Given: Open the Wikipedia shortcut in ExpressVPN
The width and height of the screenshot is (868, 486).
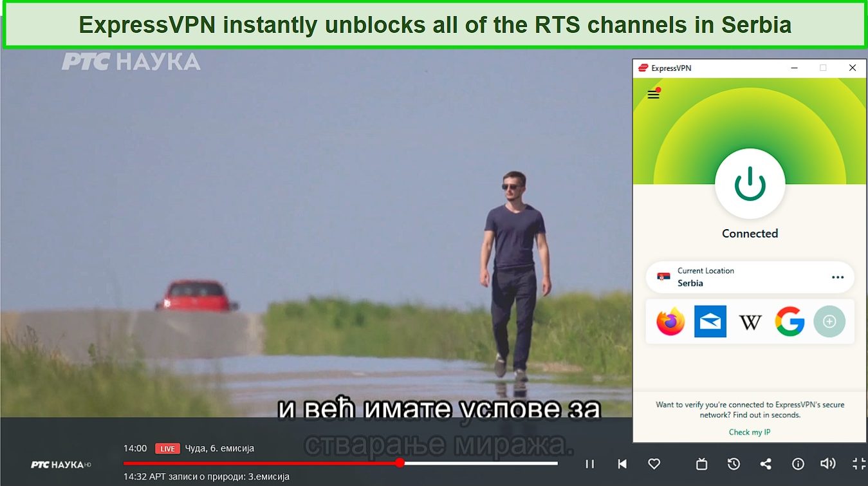Looking at the screenshot, I should [750, 321].
